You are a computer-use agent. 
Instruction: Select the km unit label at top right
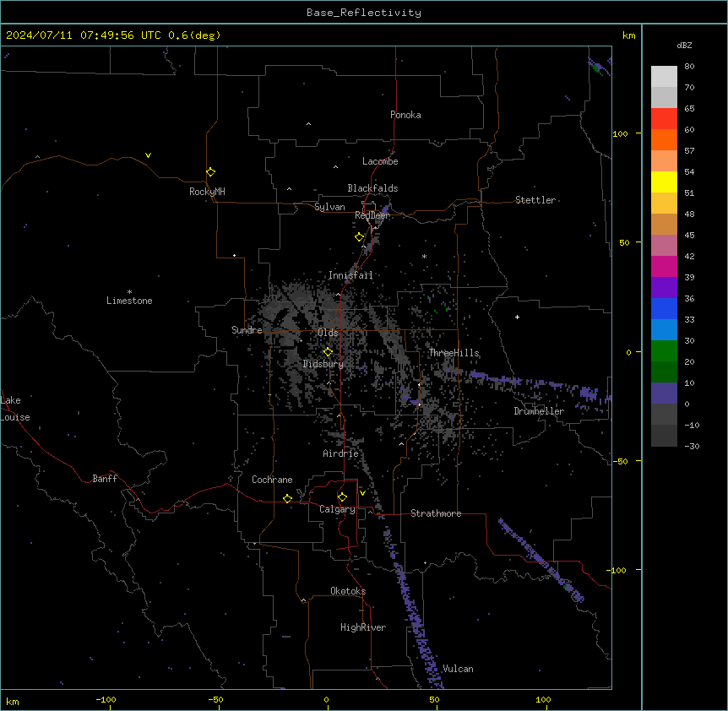click(629, 35)
